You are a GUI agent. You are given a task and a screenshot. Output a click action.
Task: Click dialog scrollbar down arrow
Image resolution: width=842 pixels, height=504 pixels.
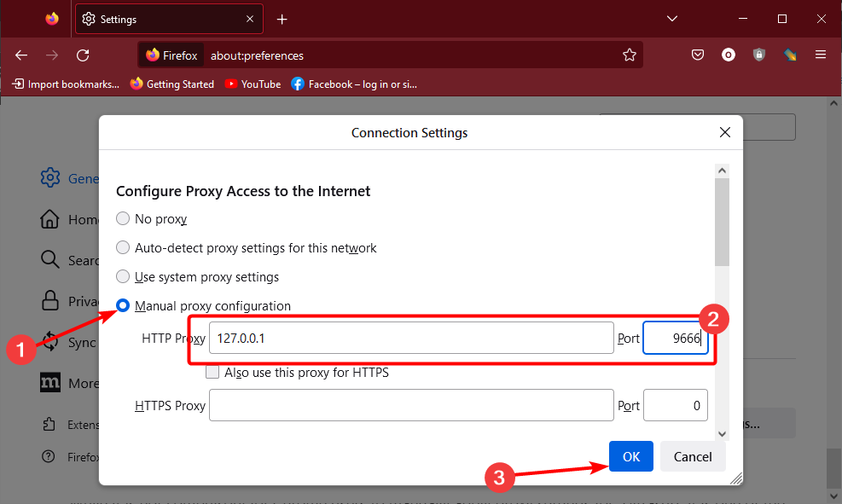click(x=723, y=434)
